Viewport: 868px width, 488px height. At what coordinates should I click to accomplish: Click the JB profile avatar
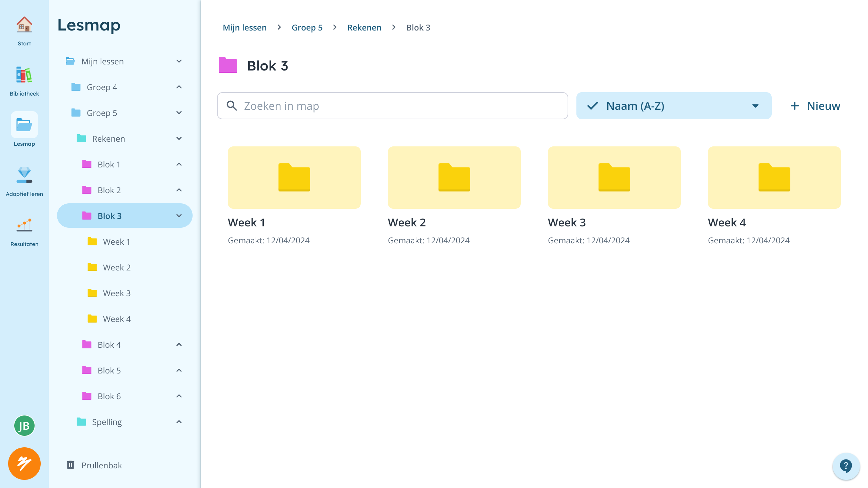pos(24,425)
